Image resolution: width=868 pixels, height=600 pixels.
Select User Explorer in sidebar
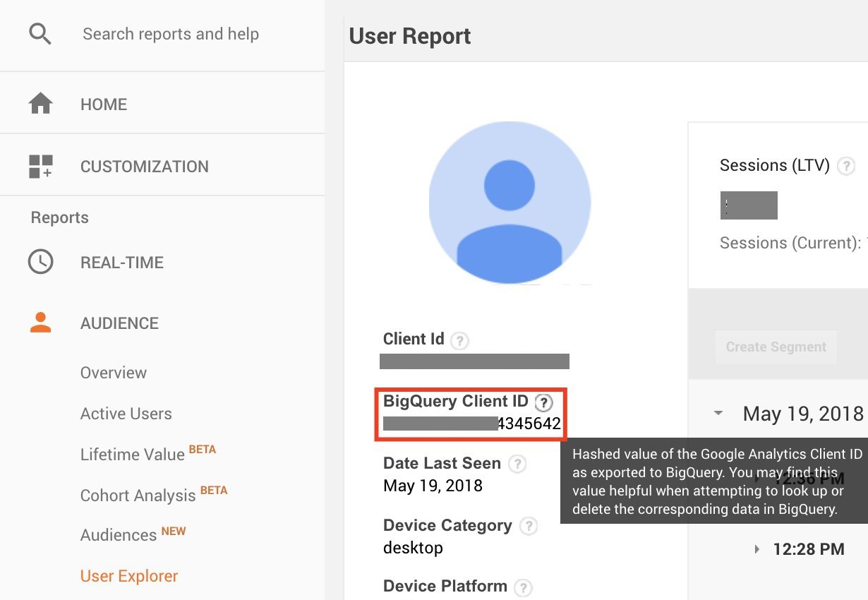tap(129, 576)
